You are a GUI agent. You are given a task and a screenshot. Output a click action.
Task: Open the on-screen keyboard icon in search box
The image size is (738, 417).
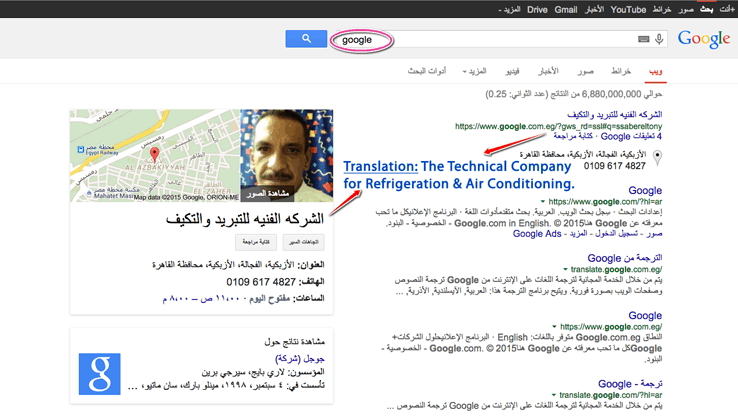[x=644, y=39]
